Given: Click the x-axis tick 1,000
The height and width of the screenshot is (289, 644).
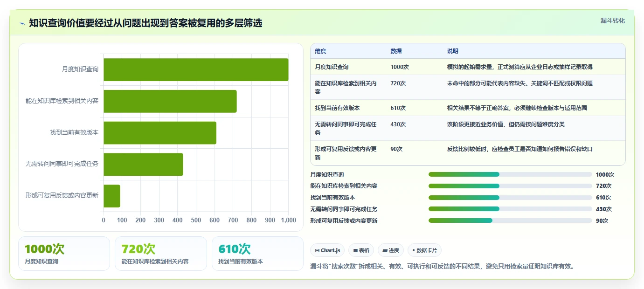Looking at the screenshot, I should [x=288, y=220].
